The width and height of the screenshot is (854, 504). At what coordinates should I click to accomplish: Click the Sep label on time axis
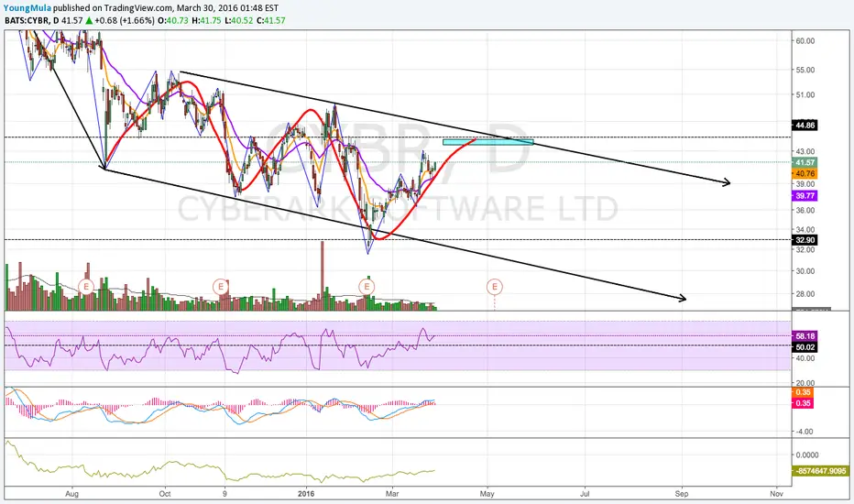(682, 494)
